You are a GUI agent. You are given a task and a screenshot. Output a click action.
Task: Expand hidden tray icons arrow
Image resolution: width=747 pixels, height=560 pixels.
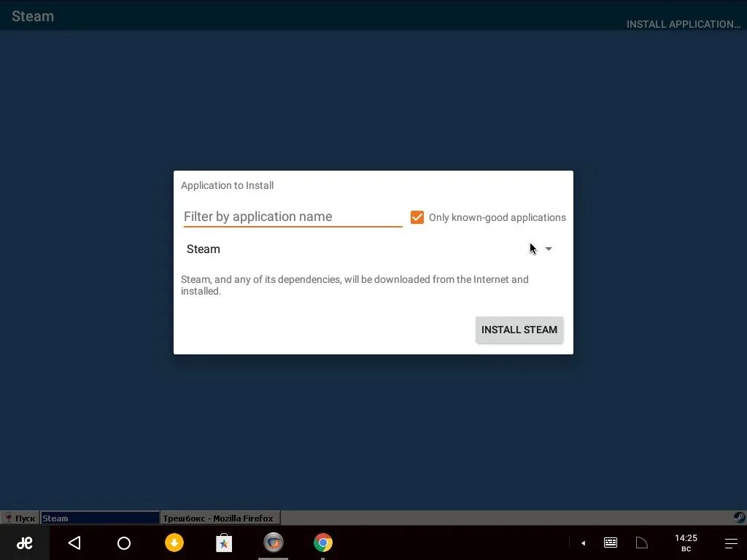583,542
